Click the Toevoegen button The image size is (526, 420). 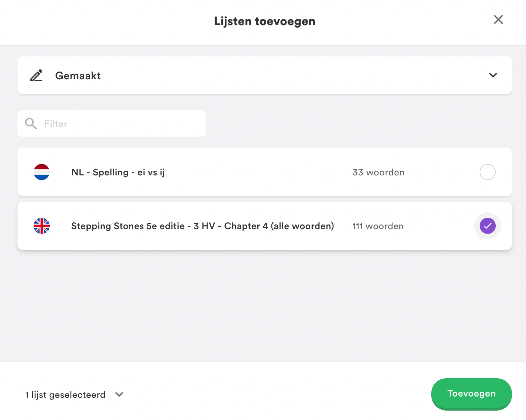click(x=472, y=394)
